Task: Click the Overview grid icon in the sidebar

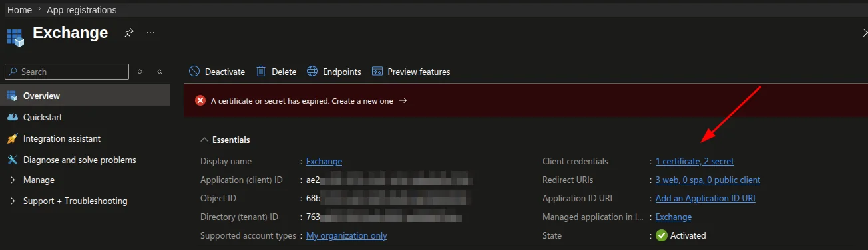Action: (x=12, y=96)
